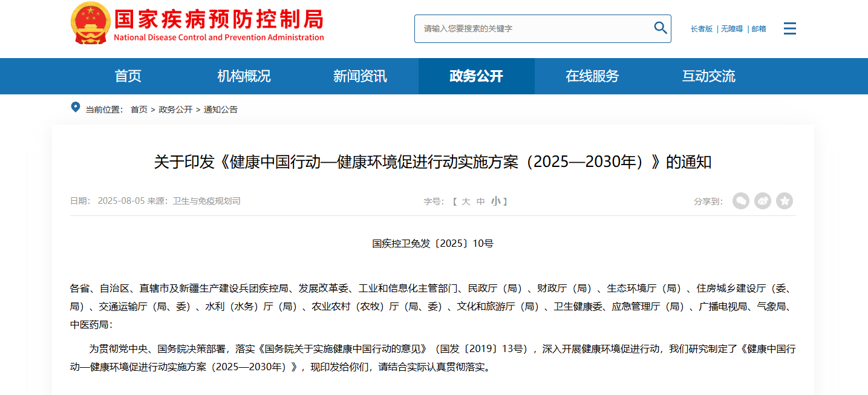Open the hamburger menu icon
This screenshot has width=868, height=395.
[x=789, y=28]
